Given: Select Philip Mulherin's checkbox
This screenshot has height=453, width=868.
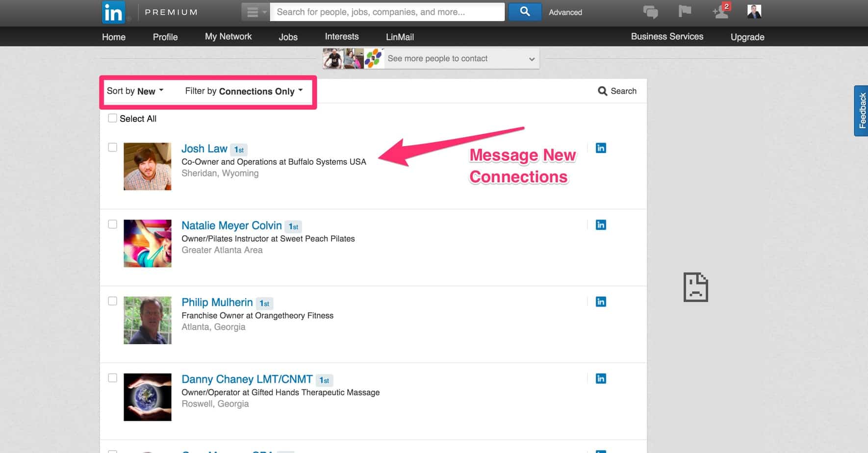Looking at the screenshot, I should pyautogui.click(x=112, y=301).
